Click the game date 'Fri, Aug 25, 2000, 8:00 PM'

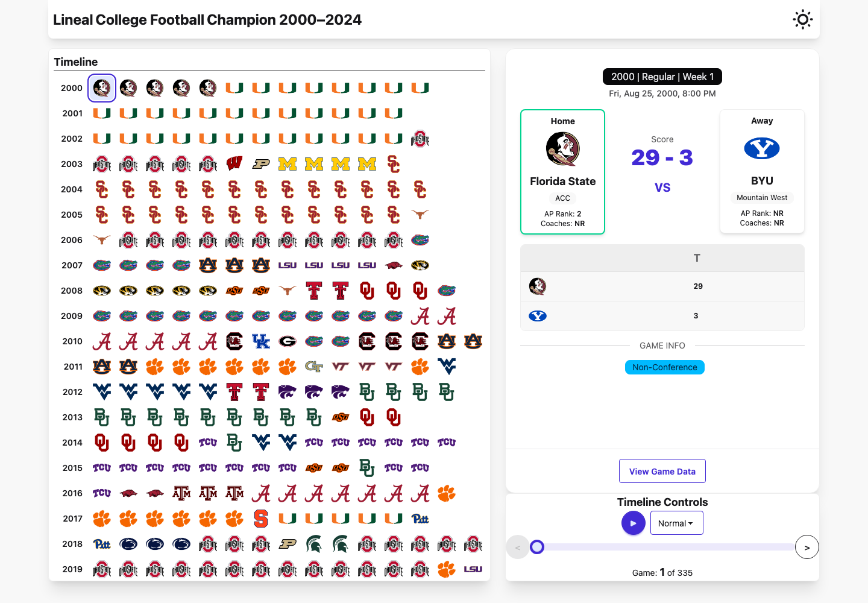662,93
